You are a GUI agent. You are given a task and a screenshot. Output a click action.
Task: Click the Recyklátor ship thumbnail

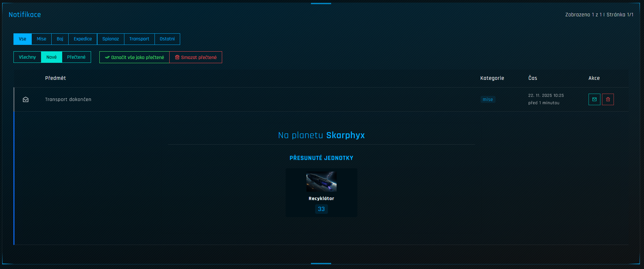tap(321, 181)
